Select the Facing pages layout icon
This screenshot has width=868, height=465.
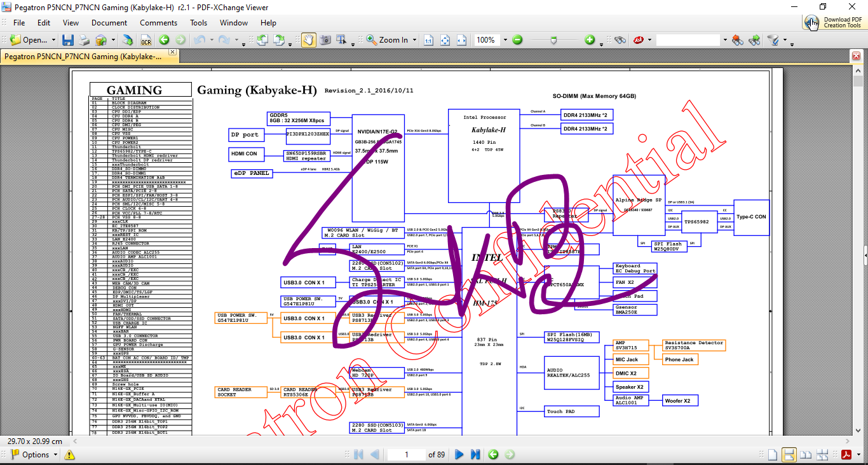(806, 455)
